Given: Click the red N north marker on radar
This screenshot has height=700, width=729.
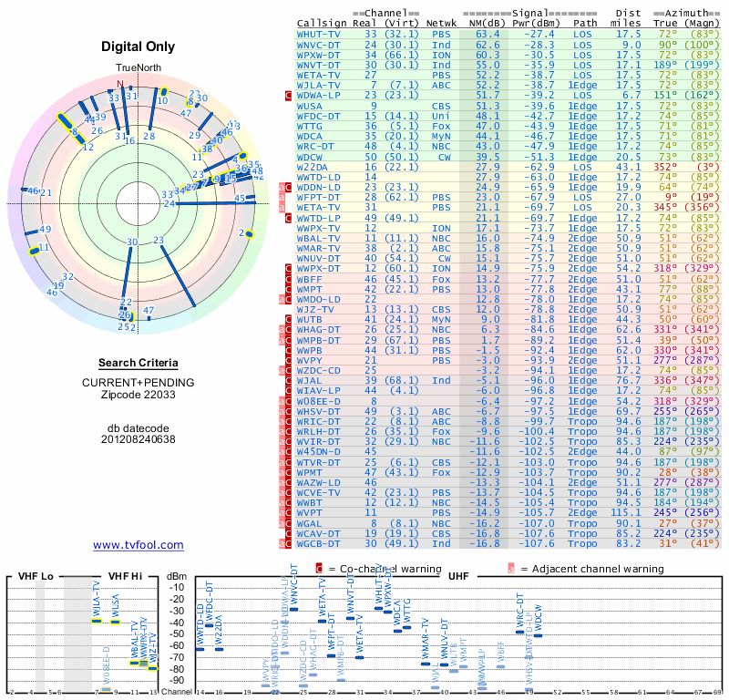Looking at the screenshot, I should [x=120, y=84].
